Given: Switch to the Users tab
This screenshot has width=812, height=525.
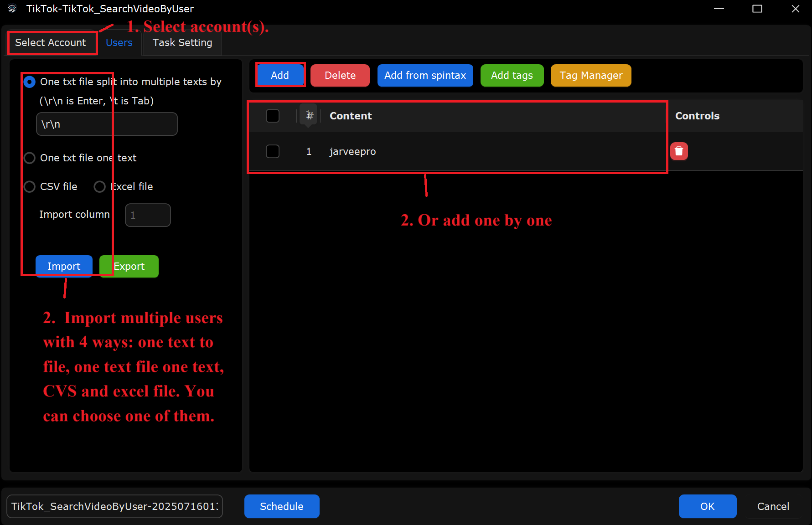Looking at the screenshot, I should pos(119,43).
